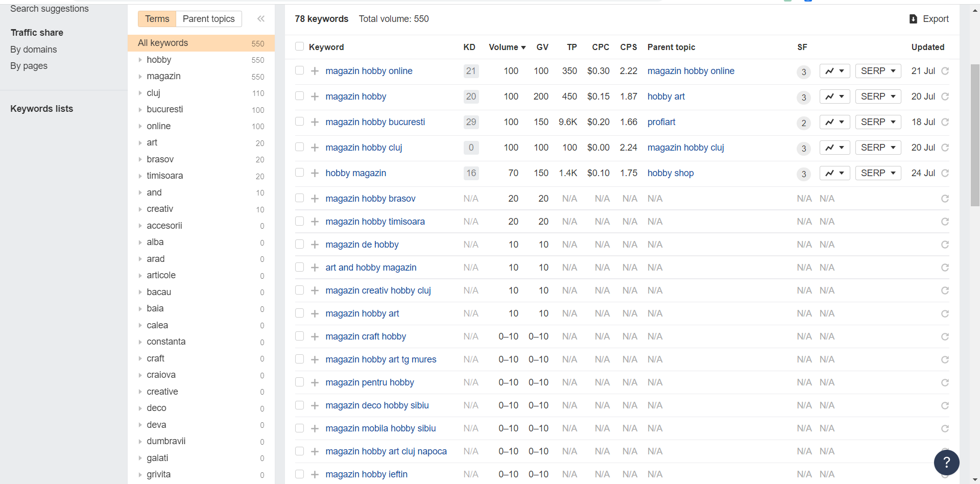Add art and hobby magazin with plus icon
This screenshot has height=484, width=980.
point(315,268)
